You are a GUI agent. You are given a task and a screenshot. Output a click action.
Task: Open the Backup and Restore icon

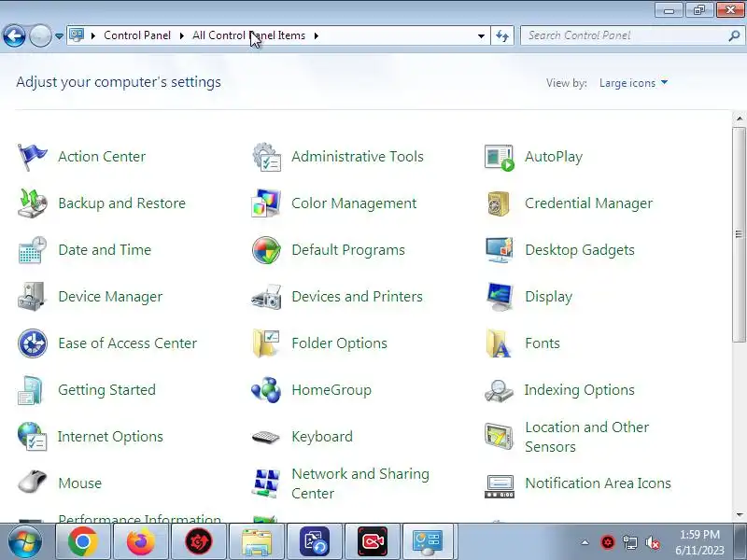coord(32,203)
